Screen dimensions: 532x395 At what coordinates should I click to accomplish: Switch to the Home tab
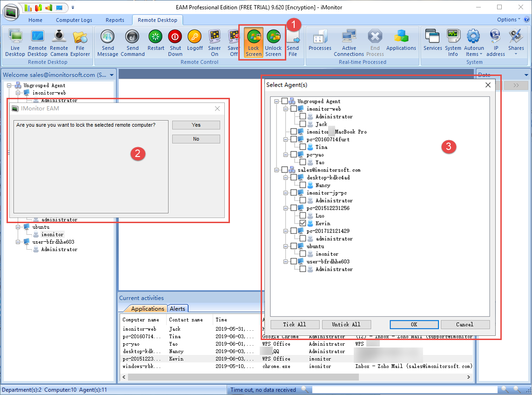tap(35, 20)
